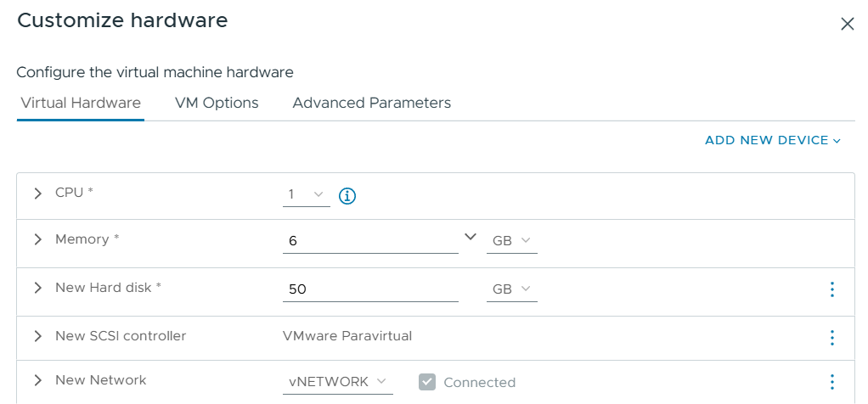Toggle the Connected checkbox
The height and width of the screenshot is (404, 868).
click(x=427, y=382)
